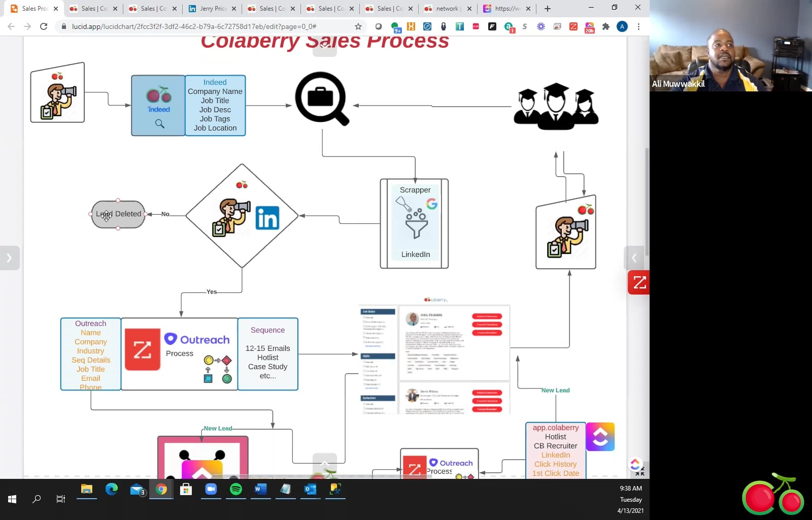Close the Jerry Price tab
812x520 pixels.
click(234, 9)
